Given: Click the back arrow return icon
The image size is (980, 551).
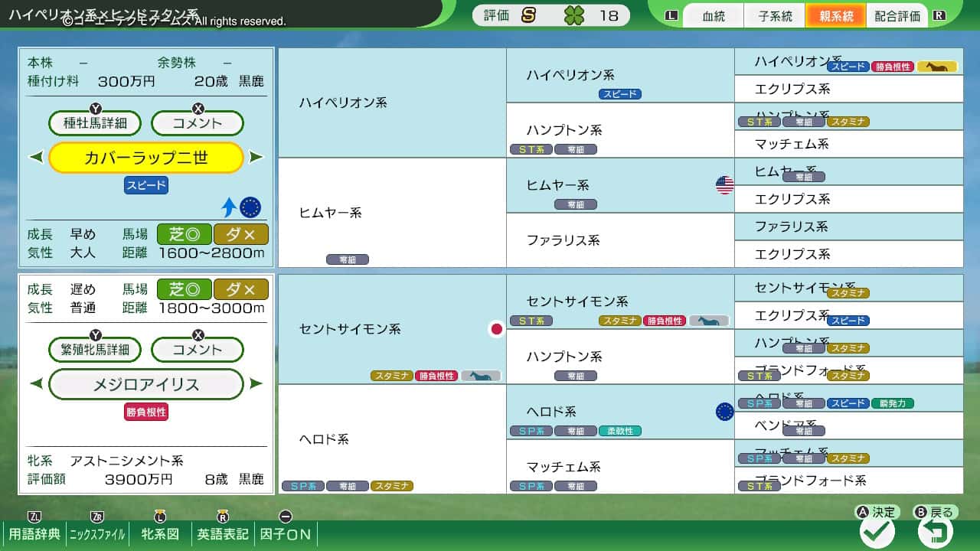Looking at the screenshot, I should click(935, 531).
